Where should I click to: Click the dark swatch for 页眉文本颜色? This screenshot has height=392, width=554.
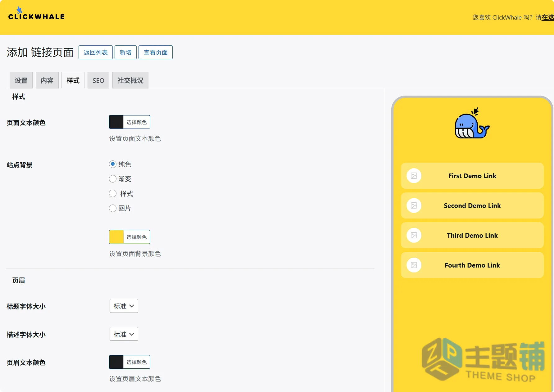[x=116, y=362]
